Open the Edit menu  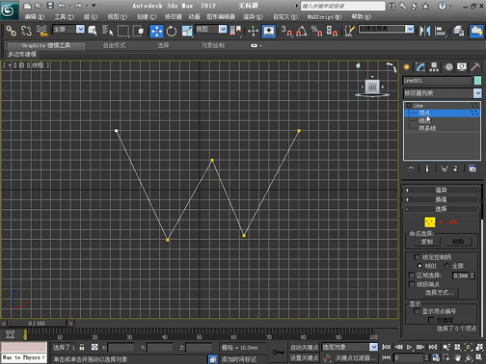tap(34, 17)
